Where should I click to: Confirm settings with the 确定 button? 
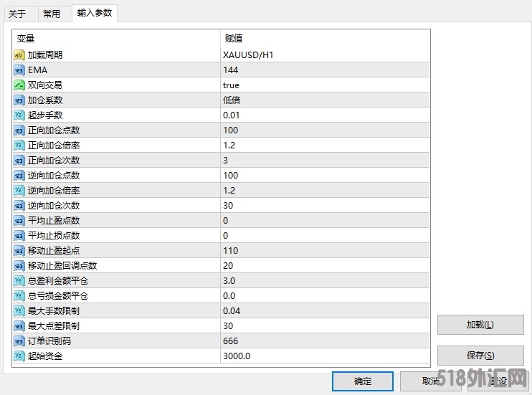pos(363,381)
